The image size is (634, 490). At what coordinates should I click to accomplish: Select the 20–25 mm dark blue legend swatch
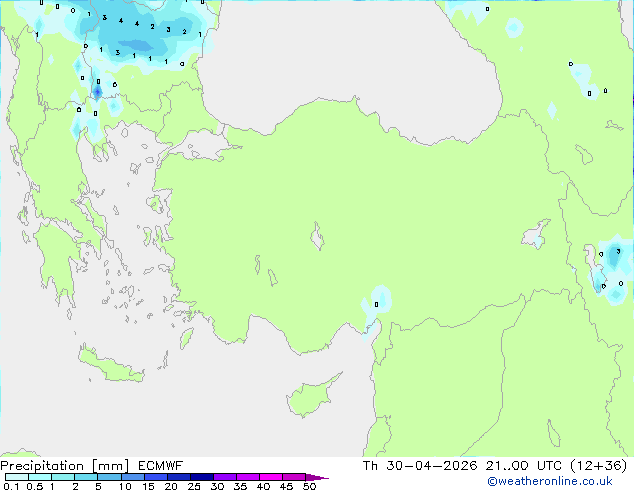click(x=178, y=477)
